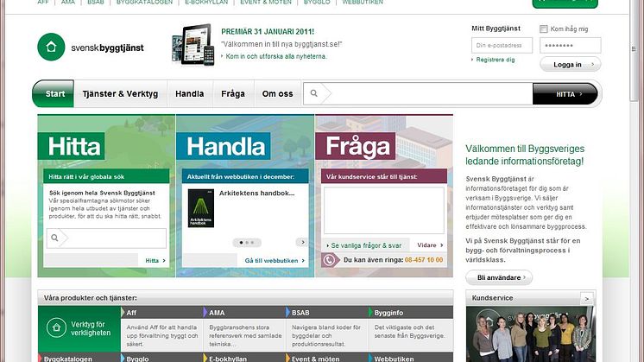Viewport: 644px width, 362px height.
Task: Click the PREMIÄR 31 JANUARI 2011! headline
Action: [268, 32]
